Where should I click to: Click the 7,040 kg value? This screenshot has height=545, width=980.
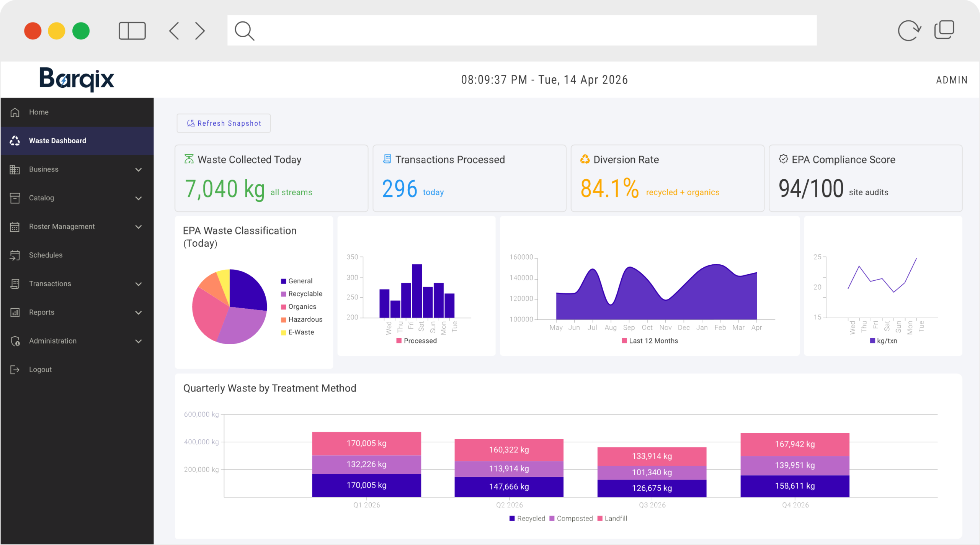coord(225,189)
